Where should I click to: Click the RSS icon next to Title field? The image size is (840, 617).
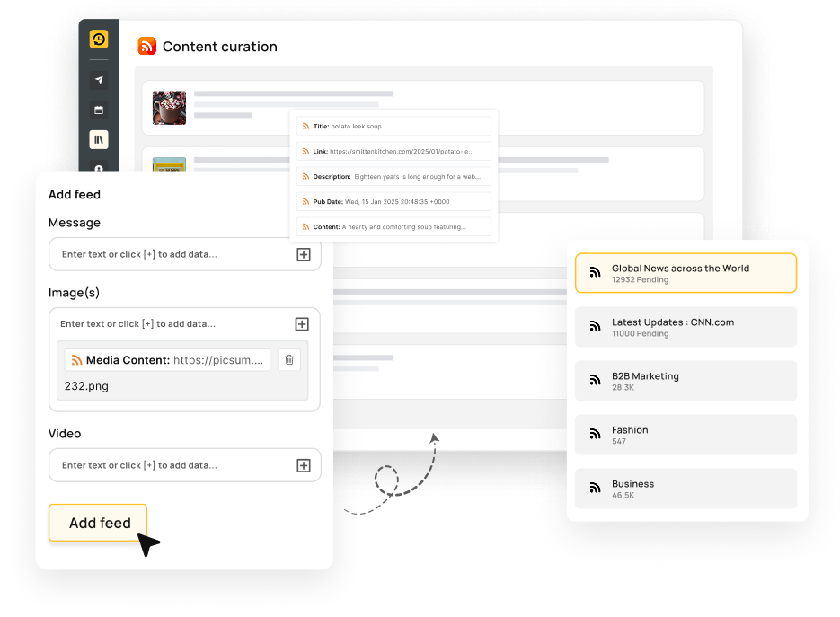click(304, 126)
